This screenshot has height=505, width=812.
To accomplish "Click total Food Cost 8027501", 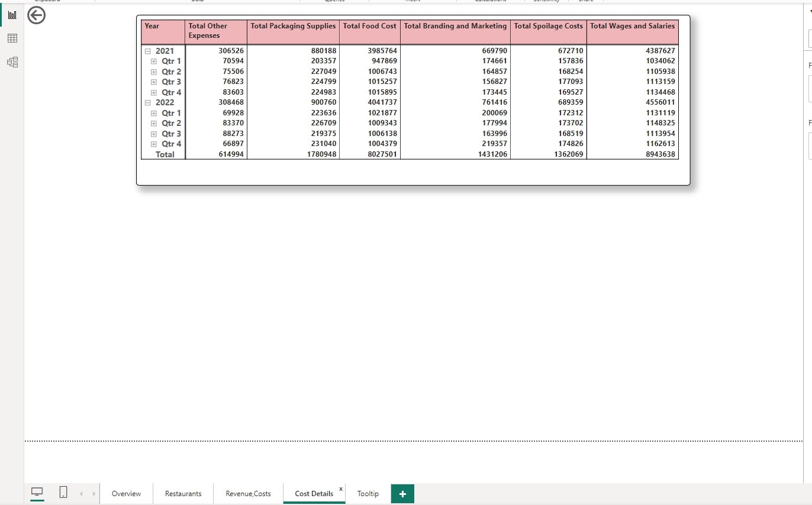I will (382, 154).
